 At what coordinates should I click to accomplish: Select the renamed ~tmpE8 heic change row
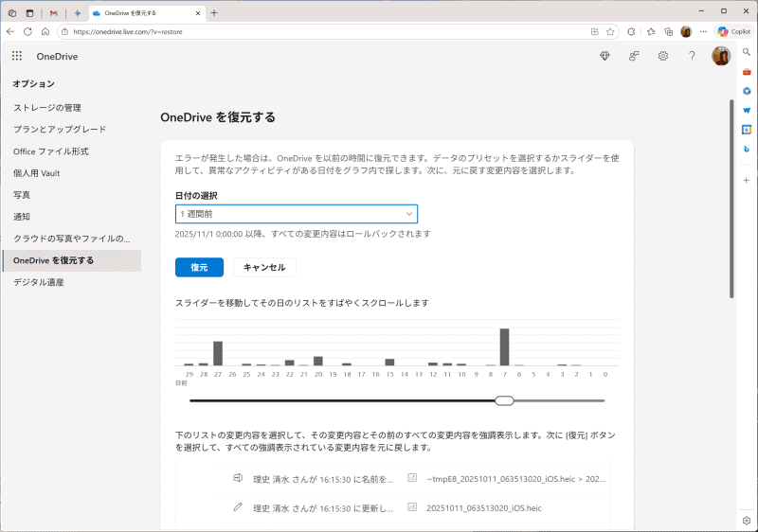click(411, 479)
